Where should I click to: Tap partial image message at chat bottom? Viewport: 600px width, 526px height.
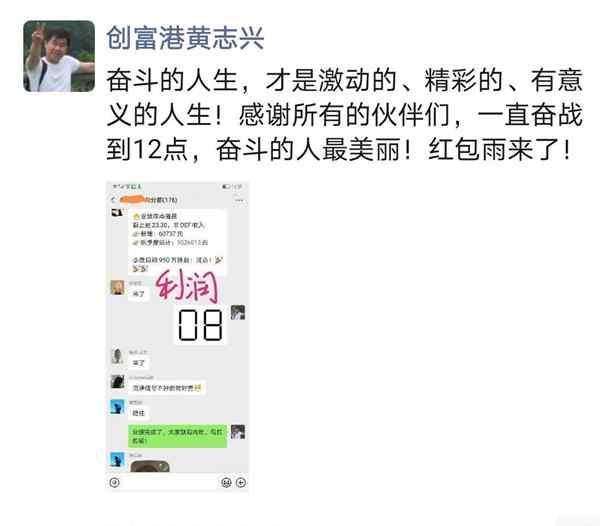[x=150, y=466]
